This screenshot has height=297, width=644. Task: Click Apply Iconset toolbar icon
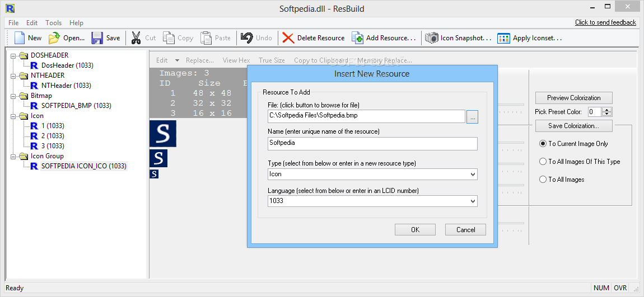click(x=503, y=38)
